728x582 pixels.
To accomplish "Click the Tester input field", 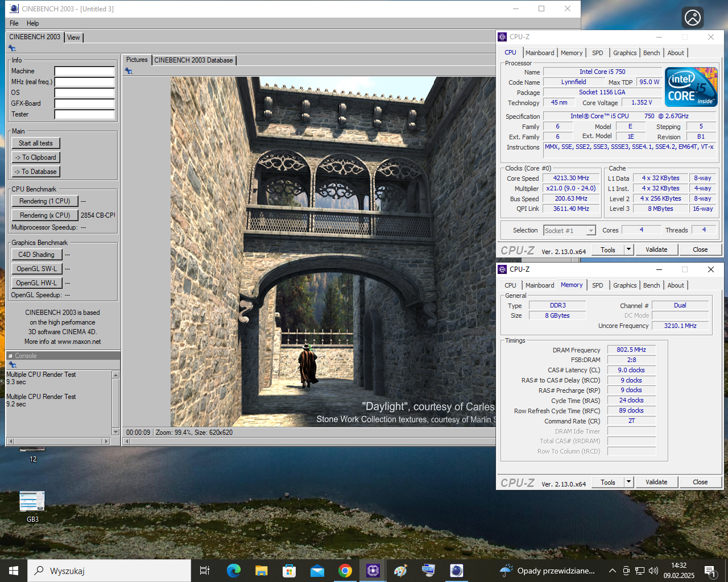I will coord(85,114).
